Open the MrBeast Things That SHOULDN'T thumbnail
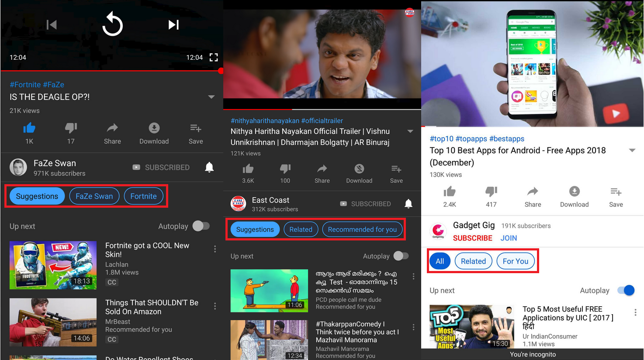Image resolution: width=644 pixels, height=360 pixels. coord(53,322)
